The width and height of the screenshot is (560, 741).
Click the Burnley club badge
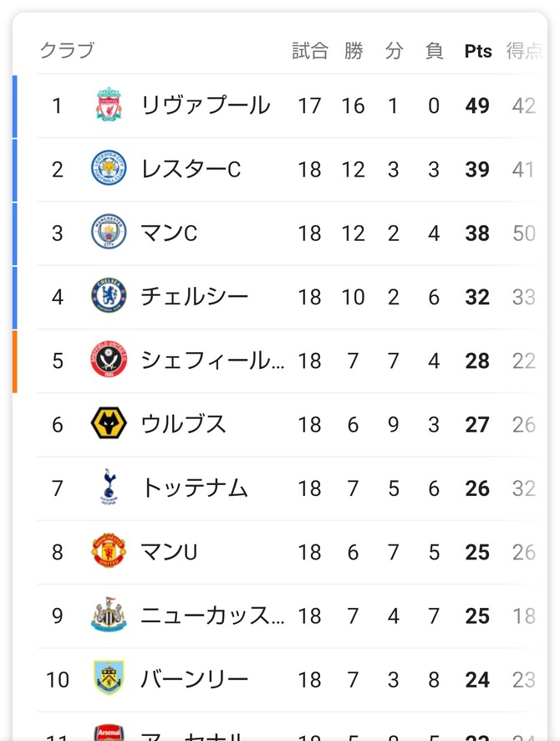pyautogui.click(x=109, y=678)
